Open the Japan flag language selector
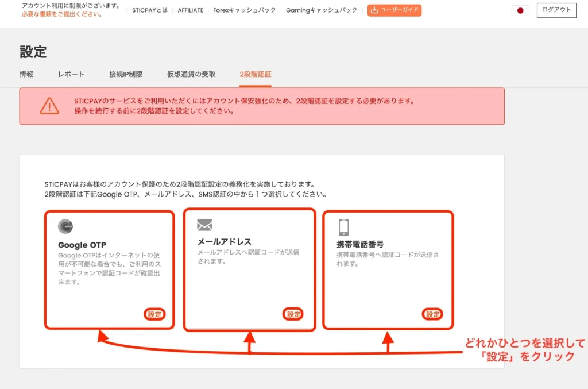Image resolution: width=588 pixels, height=389 pixels. tap(520, 10)
